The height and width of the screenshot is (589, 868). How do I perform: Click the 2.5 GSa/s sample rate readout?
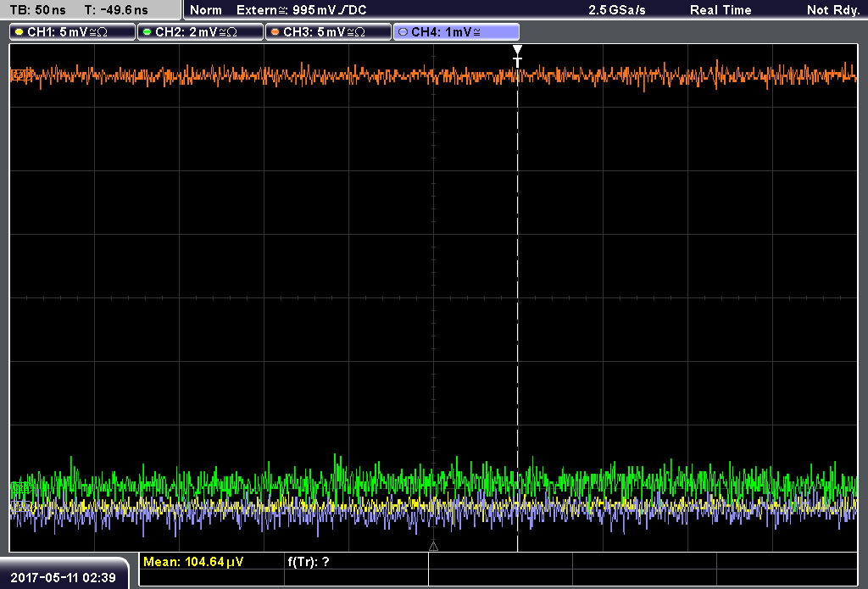pyautogui.click(x=617, y=10)
